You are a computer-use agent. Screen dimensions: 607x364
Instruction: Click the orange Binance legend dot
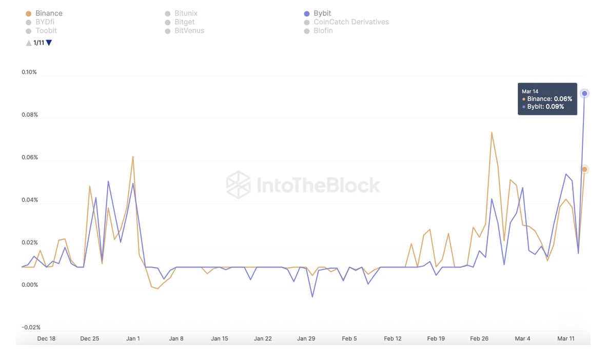pyautogui.click(x=28, y=14)
